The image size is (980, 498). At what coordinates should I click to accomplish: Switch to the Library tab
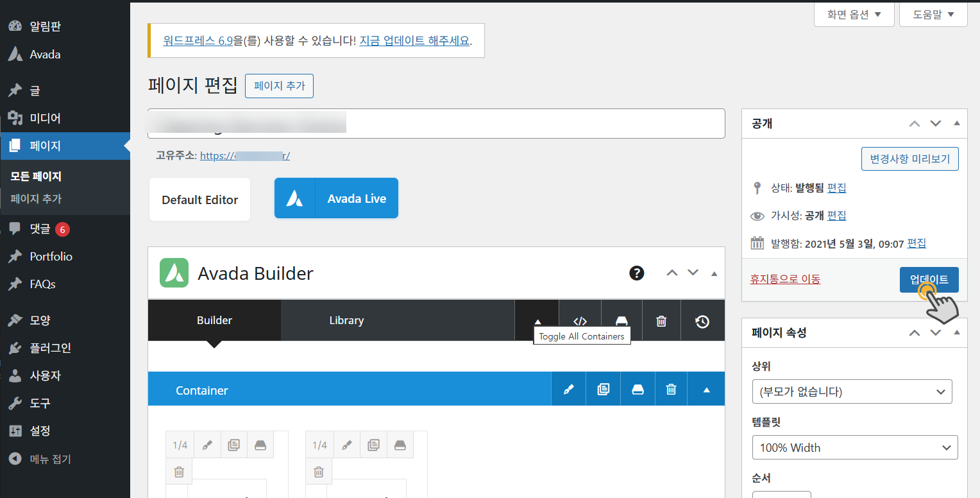pos(346,320)
